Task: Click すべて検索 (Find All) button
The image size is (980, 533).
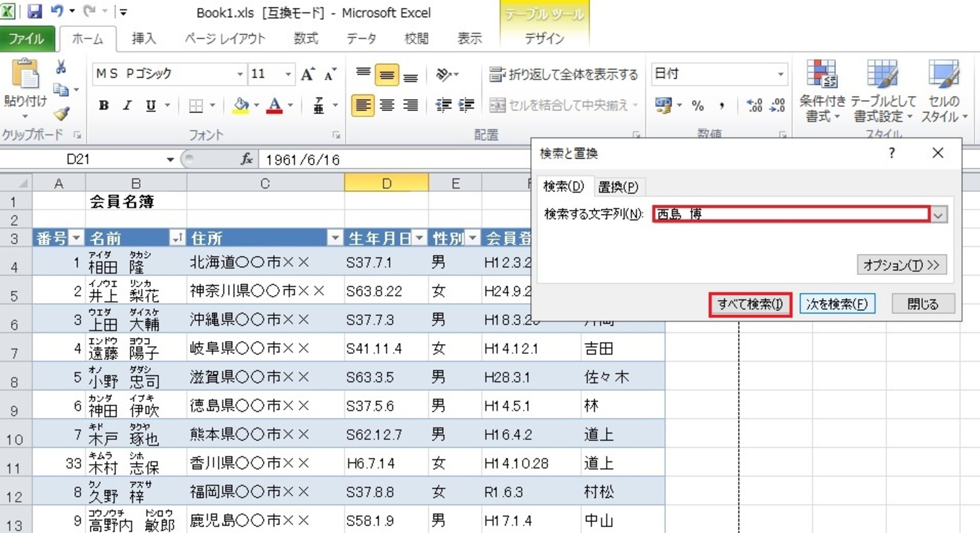Action: pyautogui.click(x=750, y=304)
